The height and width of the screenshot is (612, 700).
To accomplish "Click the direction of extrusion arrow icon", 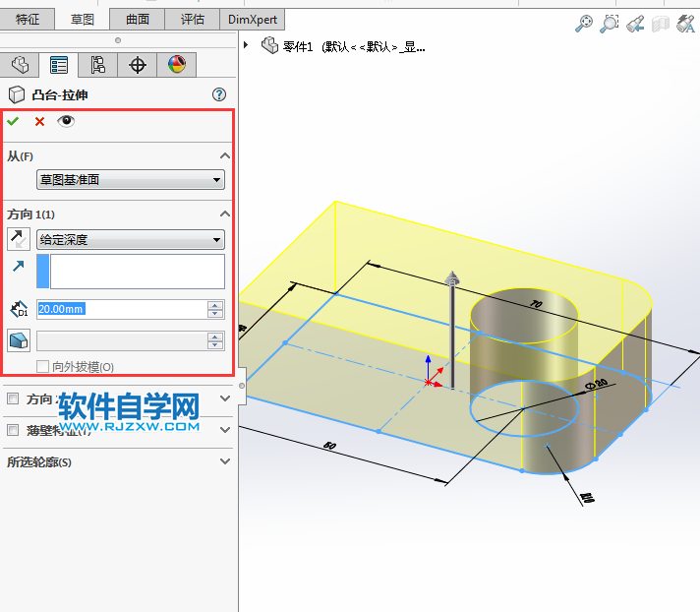I will point(19,267).
